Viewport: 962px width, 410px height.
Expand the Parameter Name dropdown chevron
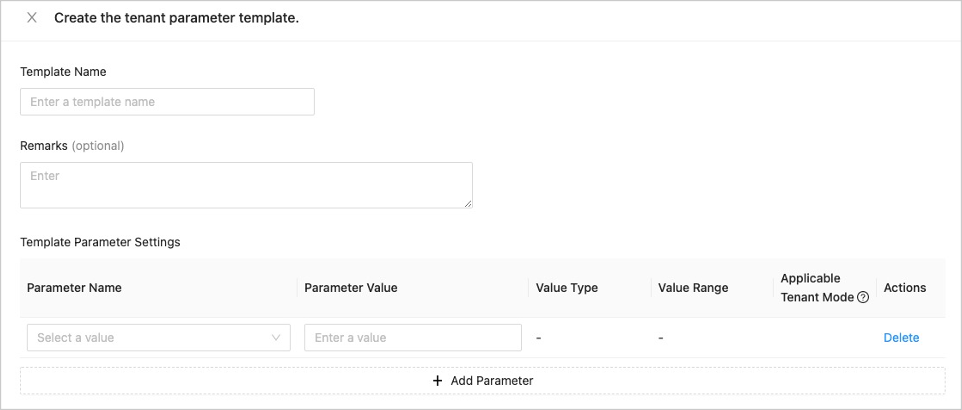click(x=277, y=338)
